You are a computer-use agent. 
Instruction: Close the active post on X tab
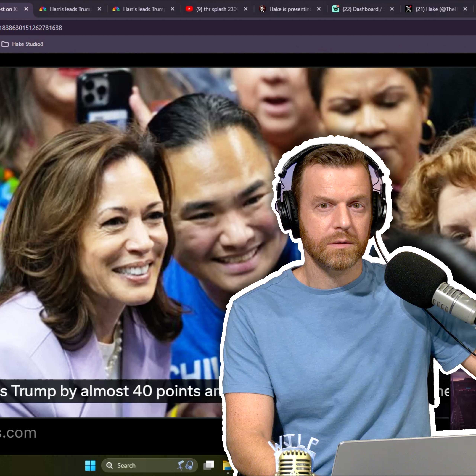coord(26,9)
